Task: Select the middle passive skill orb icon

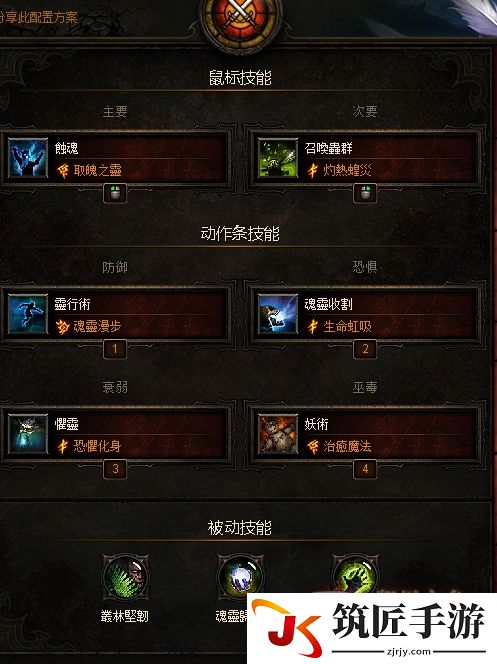Action: [x=240, y=576]
